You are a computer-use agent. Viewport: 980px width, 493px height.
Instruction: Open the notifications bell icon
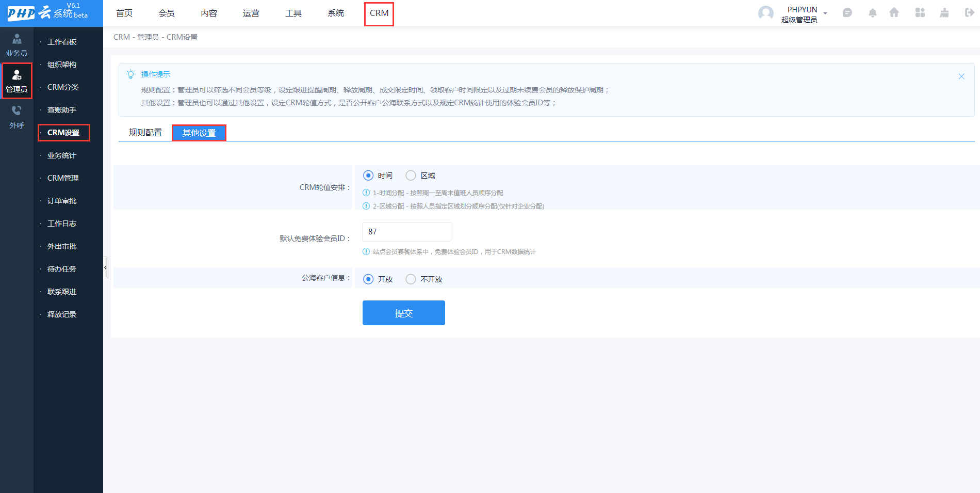(x=872, y=13)
